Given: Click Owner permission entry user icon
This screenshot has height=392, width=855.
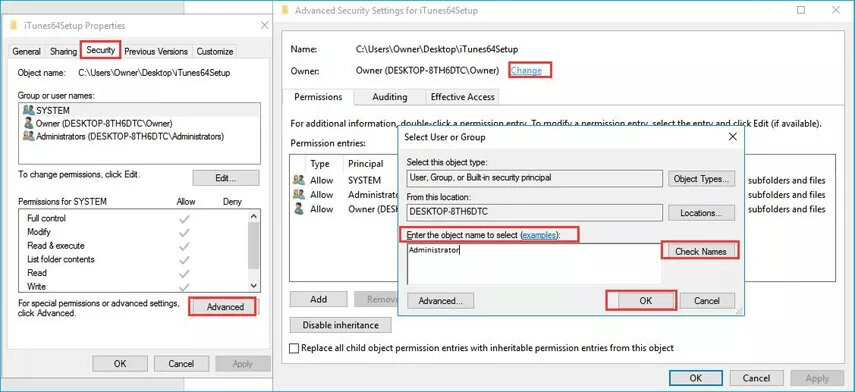Looking at the screenshot, I should [x=298, y=208].
